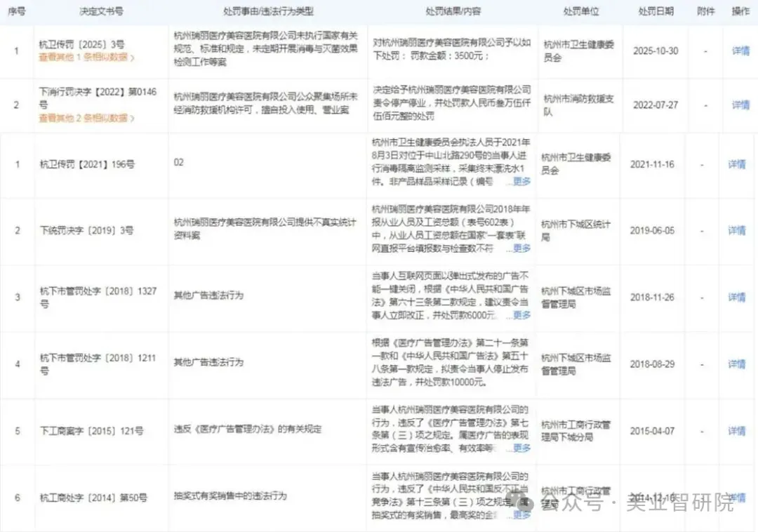Expand 查看其他 2 条相似数据 link
The height and width of the screenshot is (532, 758).
(86, 118)
